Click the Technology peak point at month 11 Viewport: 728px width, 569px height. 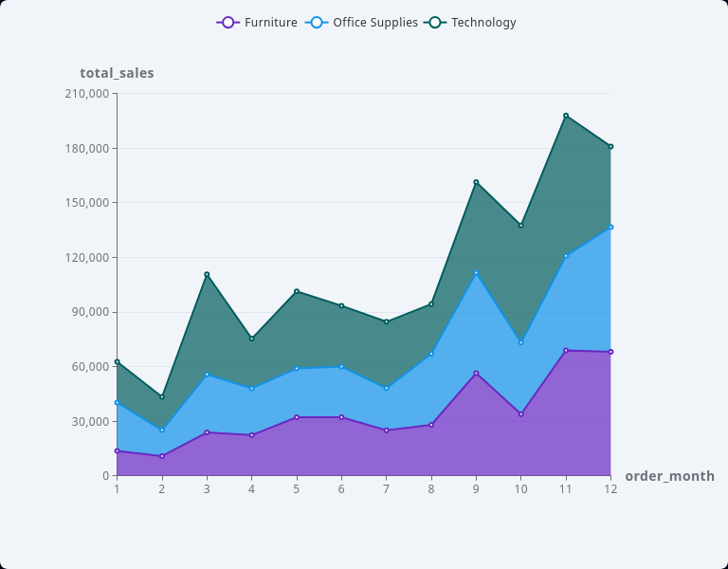tap(566, 116)
